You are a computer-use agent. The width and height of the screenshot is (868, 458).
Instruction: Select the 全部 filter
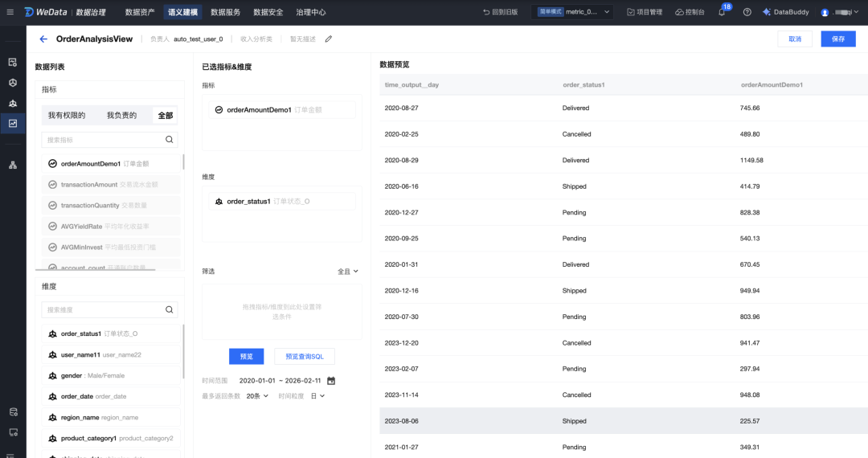coord(165,115)
